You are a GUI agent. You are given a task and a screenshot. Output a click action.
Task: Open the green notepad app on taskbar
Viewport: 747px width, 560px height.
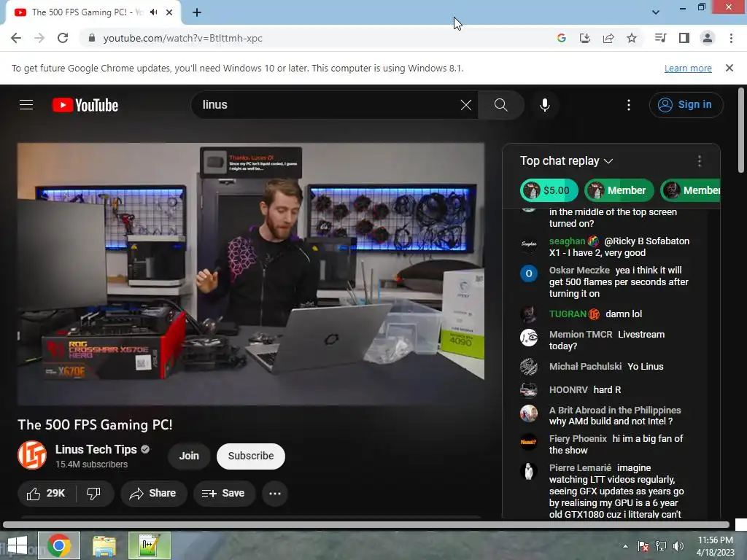[x=149, y=545]
